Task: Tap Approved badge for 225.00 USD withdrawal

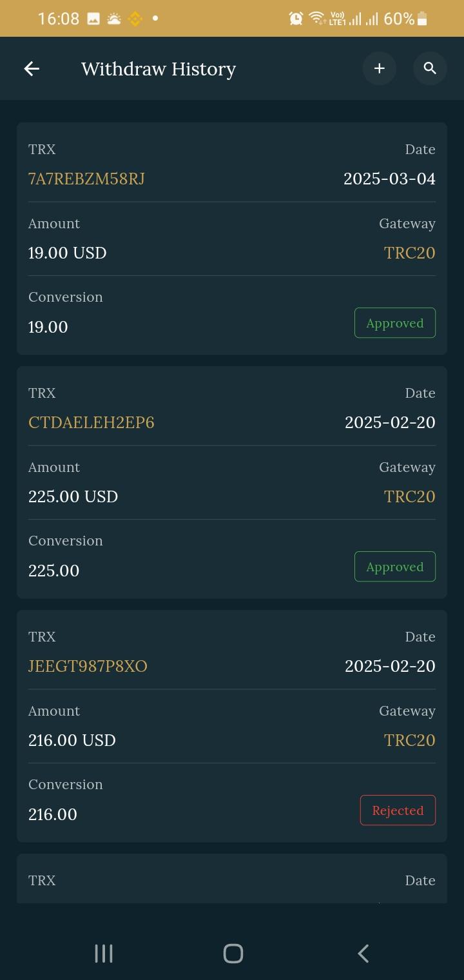Action: click(x=394, y=567)
